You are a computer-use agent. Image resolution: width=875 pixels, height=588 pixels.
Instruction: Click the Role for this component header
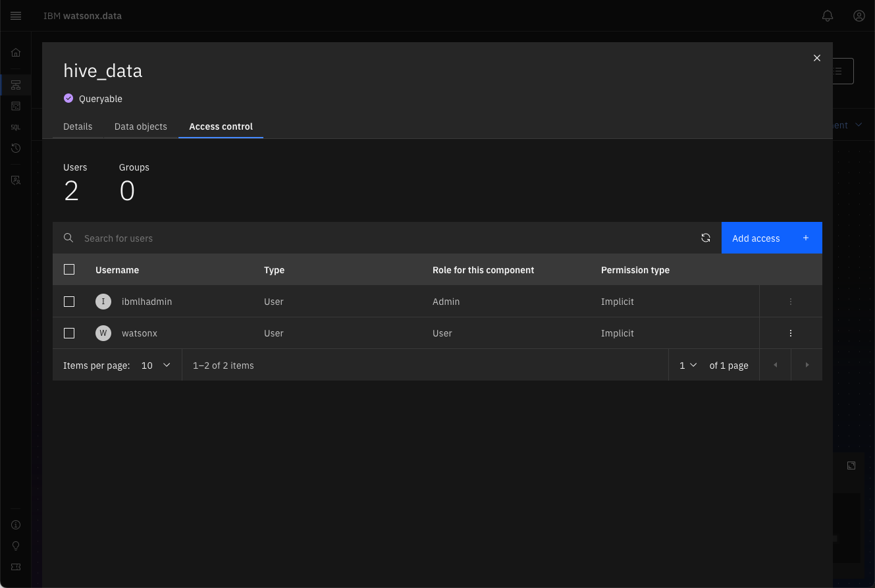click(x=483, y=270)
